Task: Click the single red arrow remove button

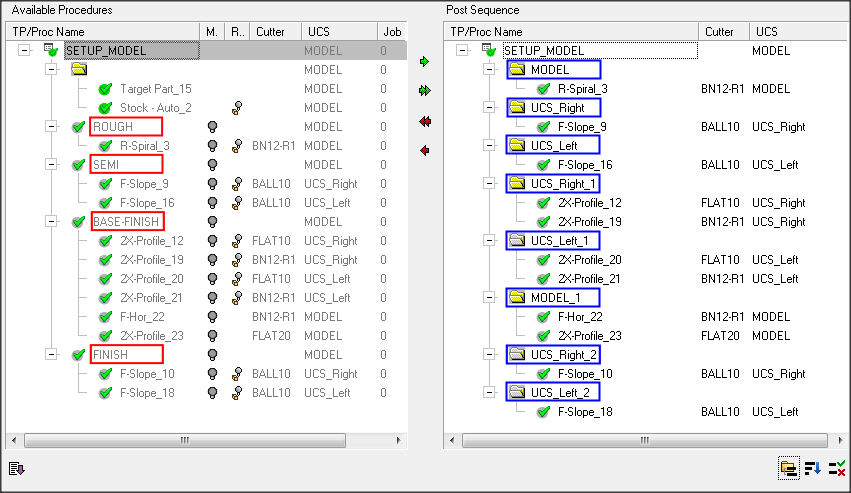Action: pyautogui.click(x=424, y=150)
